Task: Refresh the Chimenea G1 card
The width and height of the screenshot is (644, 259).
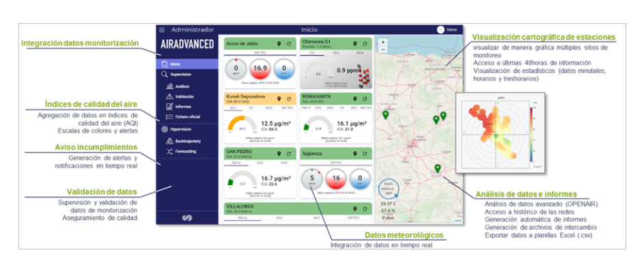Action: pos(365,44)
